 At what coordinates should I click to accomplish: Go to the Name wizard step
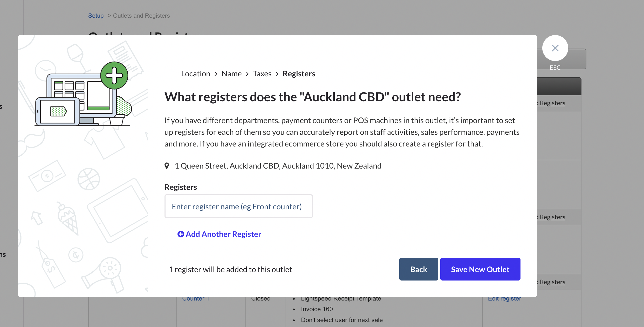point(231,74)
